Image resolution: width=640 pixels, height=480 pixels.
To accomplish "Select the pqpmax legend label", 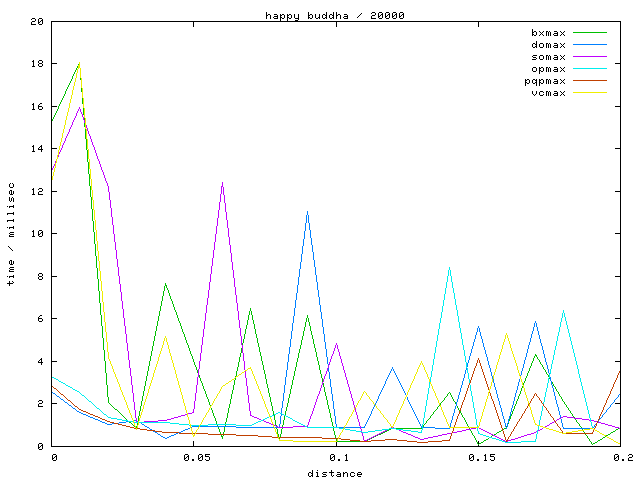I will pyautogui.click(x=545, y=81).
